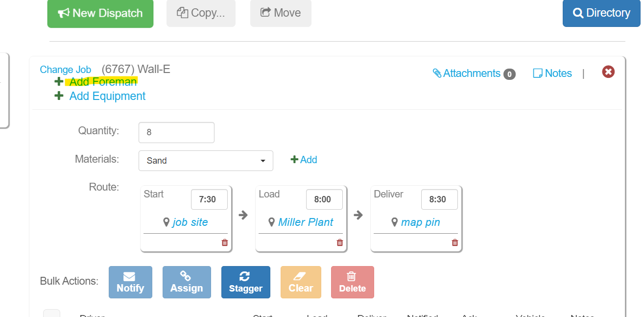This screenshot has width=644, height=317.
Task: Remove dispatch with red X icon
Action: pos(608,72)
